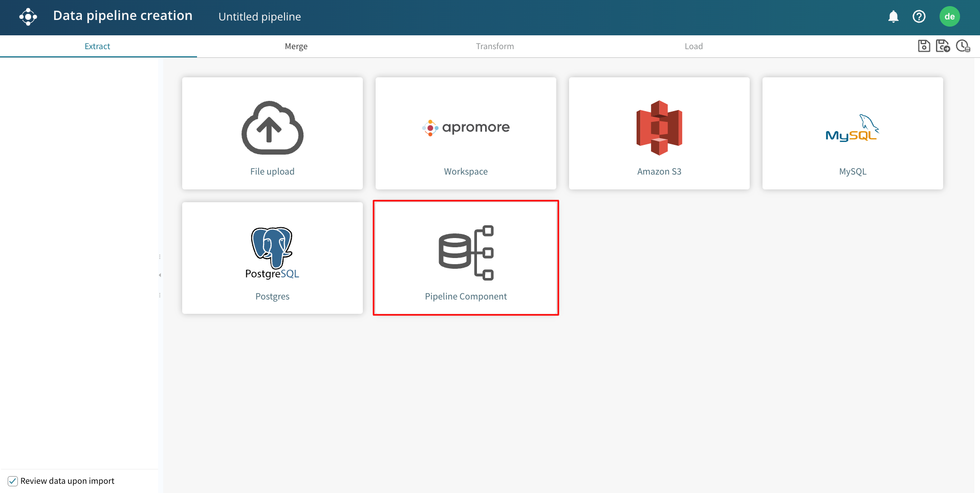Select the Extract tab
Image resolution: width=980 pixels, height=493 pixels.
[97, 47]
